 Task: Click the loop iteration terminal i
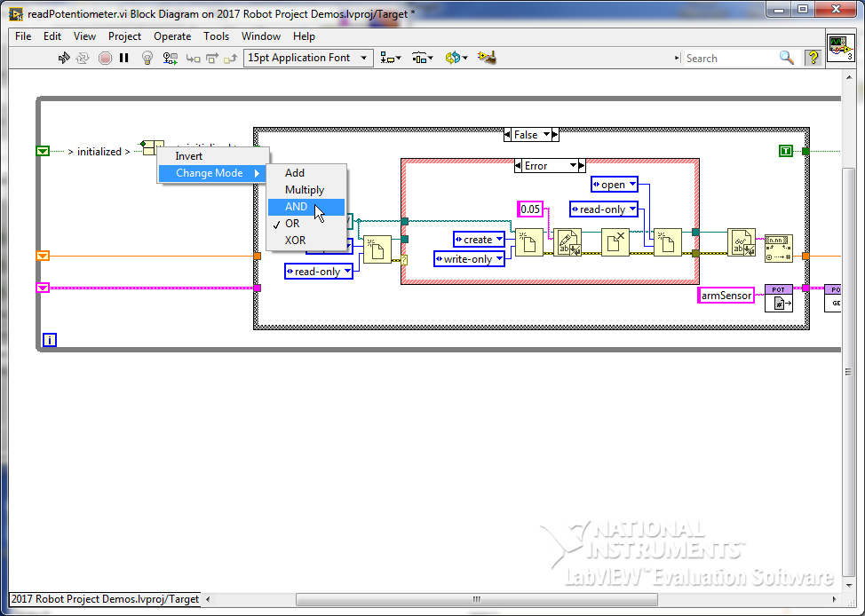pos(50,339)
